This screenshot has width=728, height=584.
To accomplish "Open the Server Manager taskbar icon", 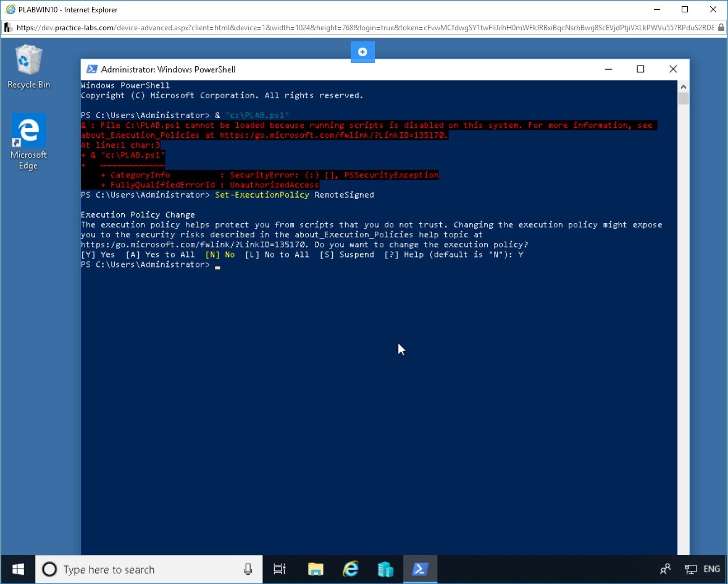I will [386, 569].
